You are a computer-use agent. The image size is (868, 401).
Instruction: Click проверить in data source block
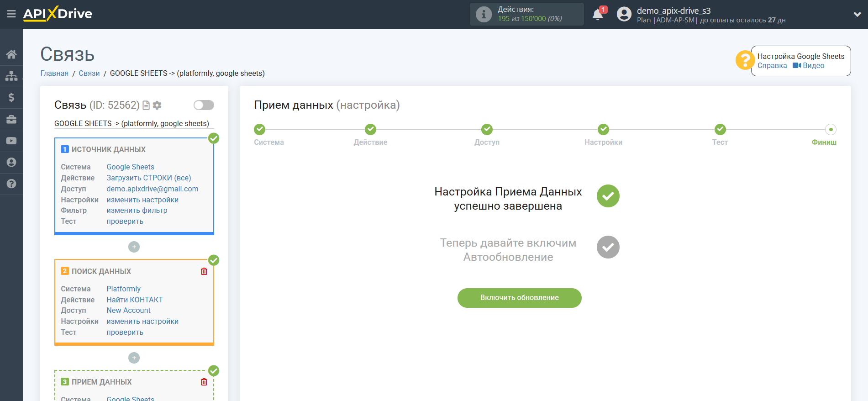[x=125, y=221]
